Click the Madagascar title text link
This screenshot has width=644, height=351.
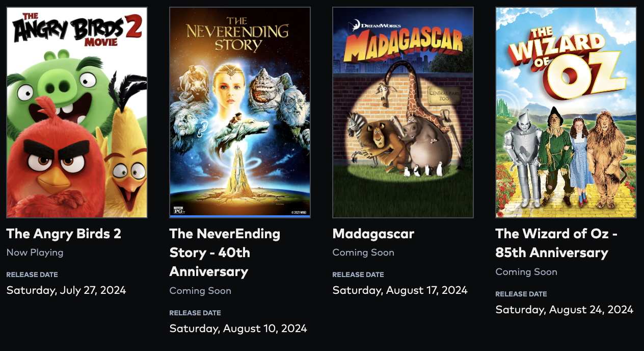click(x=373, y=234)
